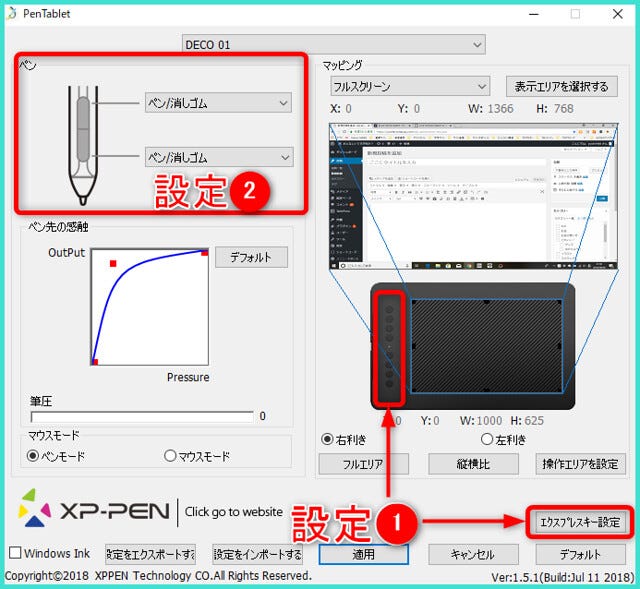Click the 'Click go to website' link
This screenshot has width=640, height=589.
coord(234,512)
